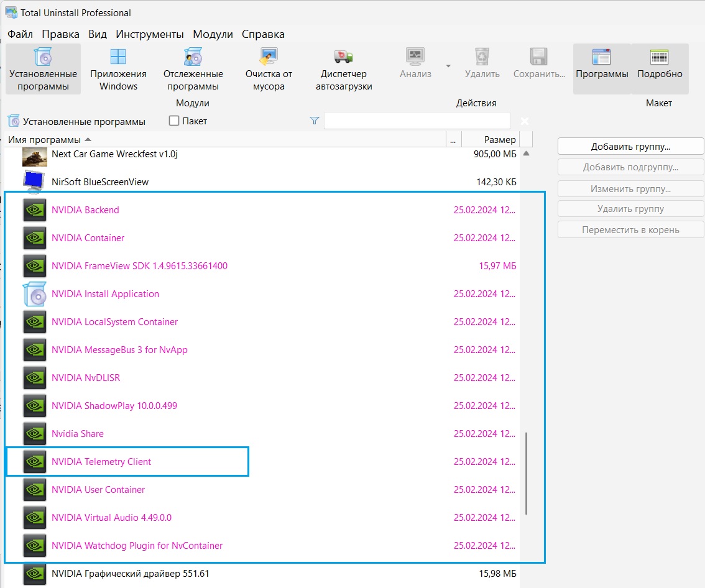705x588 pixels.
Task: Open Windows Apps module icon
Action: pyautogui.click(x=118, y=57)
